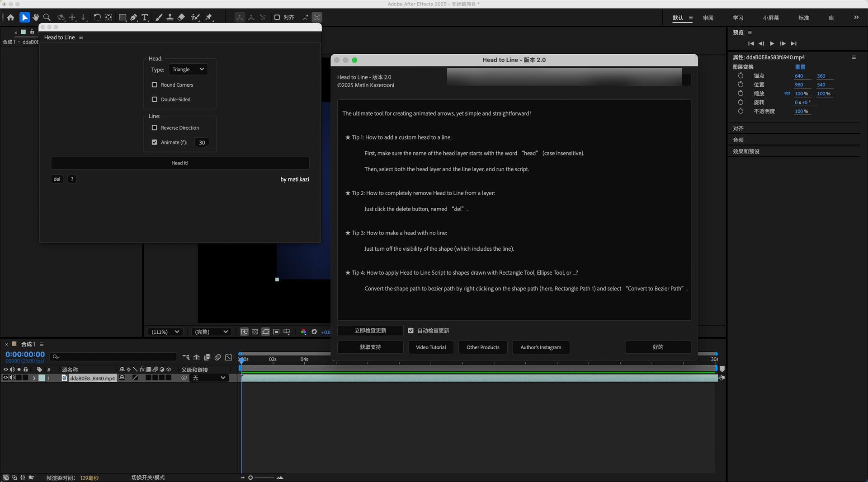Select the Hand tool
Viewport: 868px width, 482px height.
point(36,18)
